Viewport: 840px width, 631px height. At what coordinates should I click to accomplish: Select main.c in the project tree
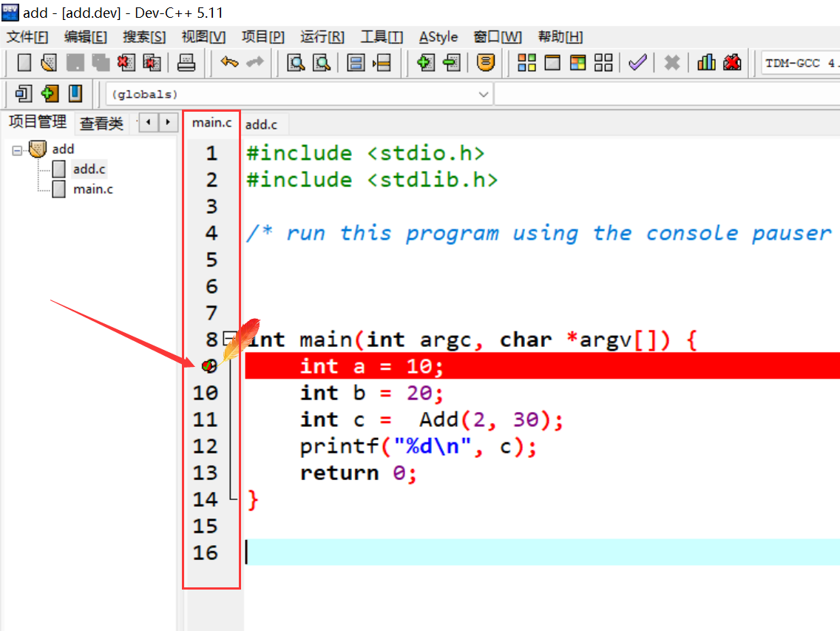[92, 189]
